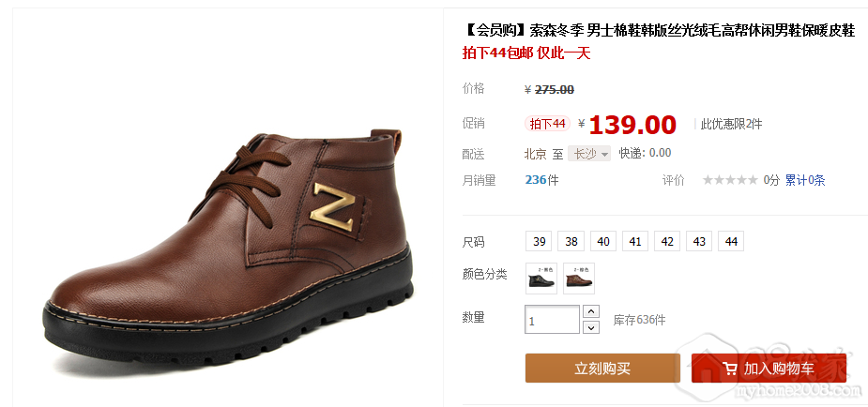Click the brown shoe main product image
Image resolution: width=868 pixels, height=407 pixels.
tap(228, 249)
